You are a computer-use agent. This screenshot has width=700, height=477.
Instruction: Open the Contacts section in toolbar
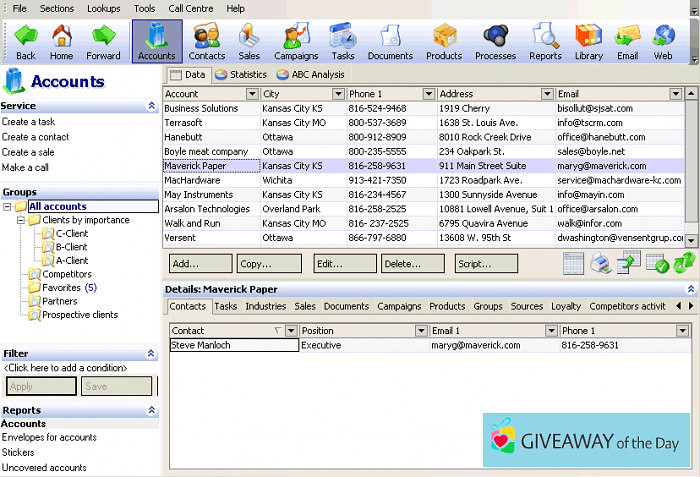pos(207,41)
